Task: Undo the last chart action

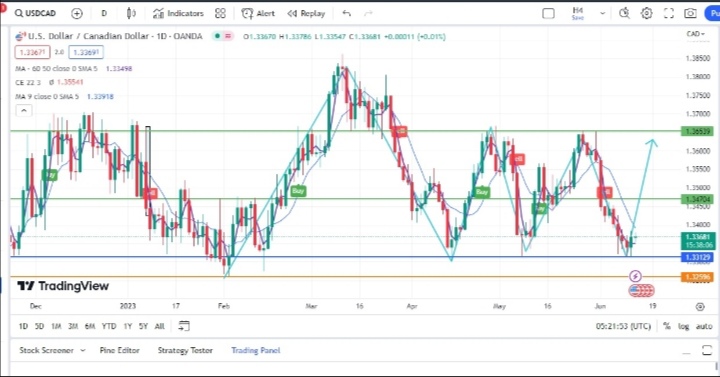Action: (347, 13)
